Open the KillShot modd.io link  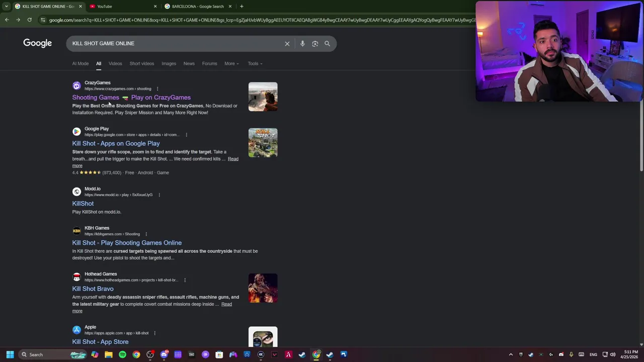click(x=83, y=204)
